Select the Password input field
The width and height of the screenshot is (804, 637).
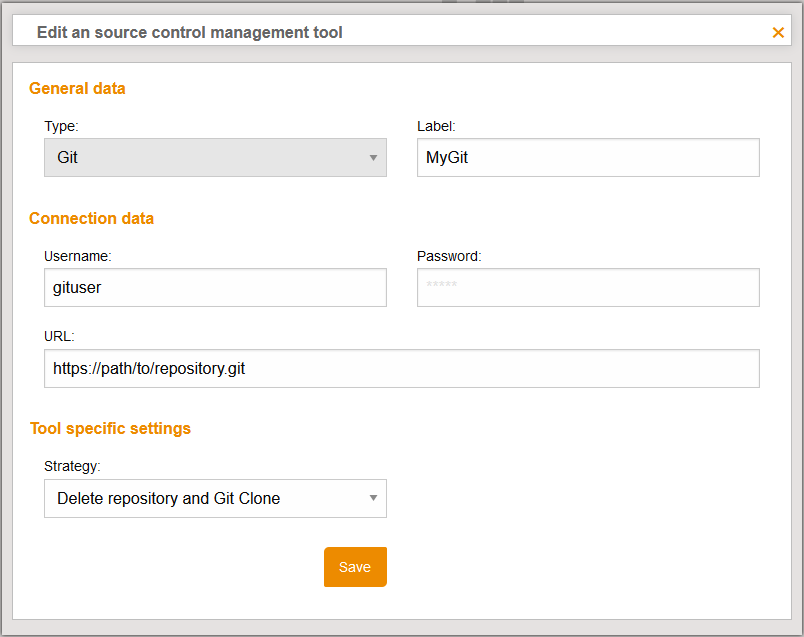pyautogui.click(x=588, y=288)
